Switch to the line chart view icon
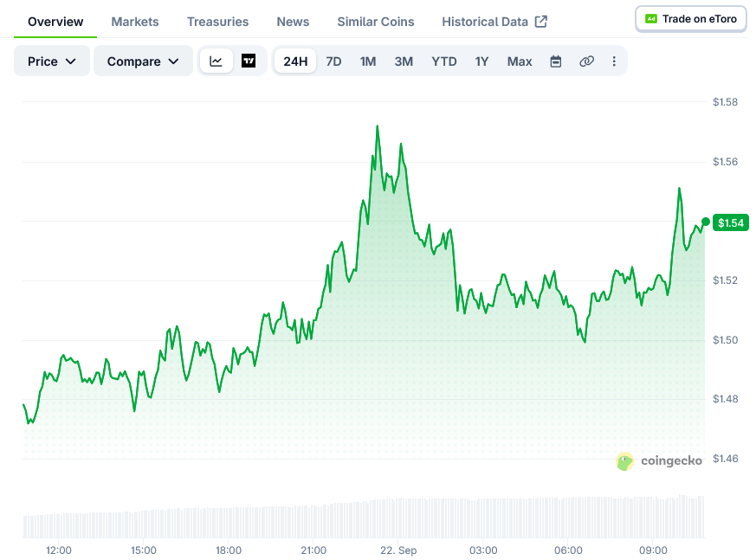The image size is (756, 560). click(x=216, y=61)
